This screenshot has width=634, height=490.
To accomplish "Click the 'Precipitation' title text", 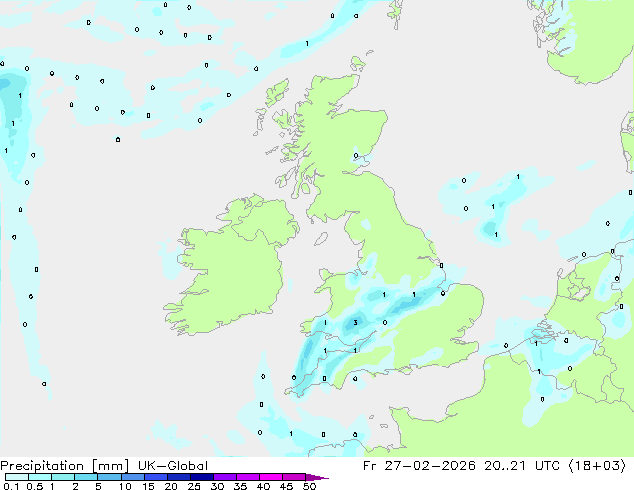I will pyautogui.click(x=42, y=466).
